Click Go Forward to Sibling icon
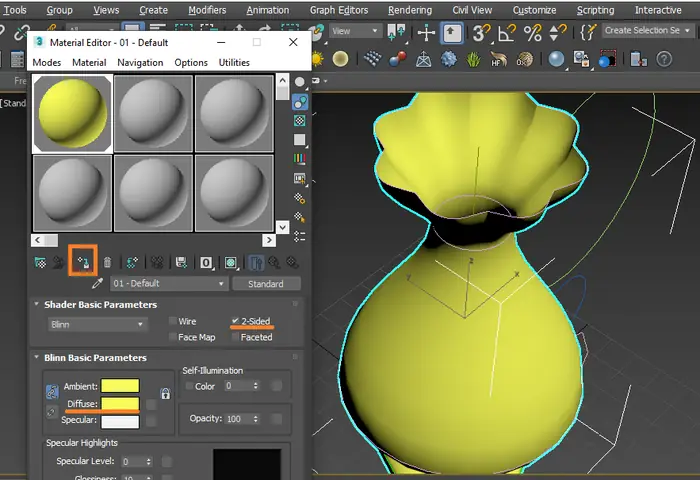 292,263
